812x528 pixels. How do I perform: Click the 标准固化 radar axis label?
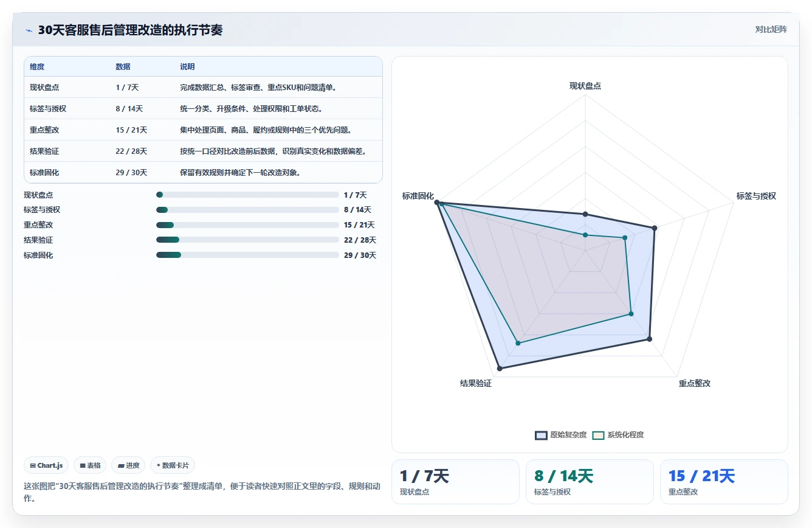point(418,196)
